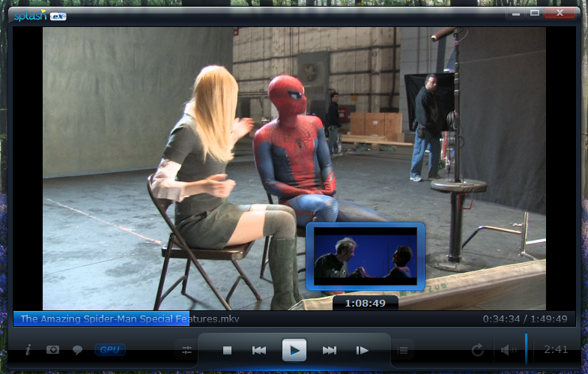Toggle GPU hardware acceleration

click(x=110, y=349)
